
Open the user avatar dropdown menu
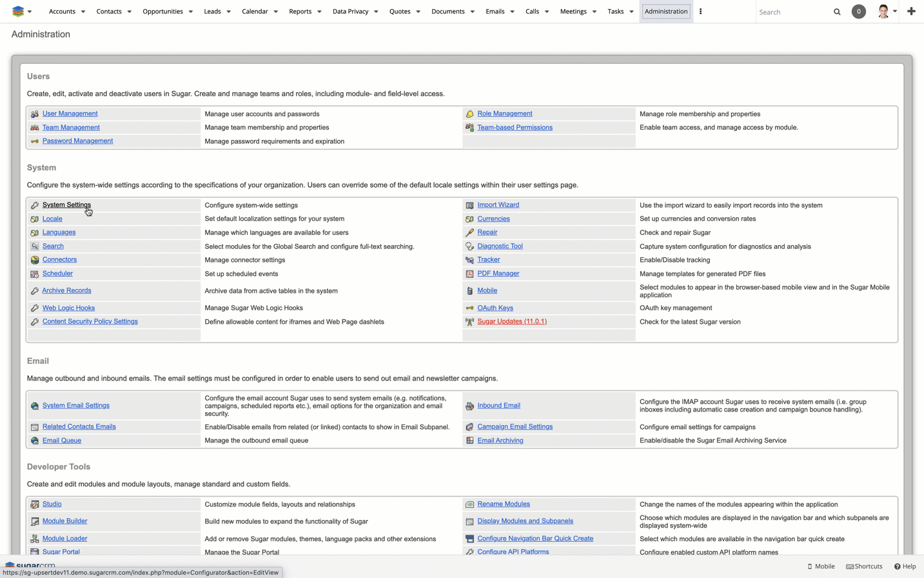887,12
